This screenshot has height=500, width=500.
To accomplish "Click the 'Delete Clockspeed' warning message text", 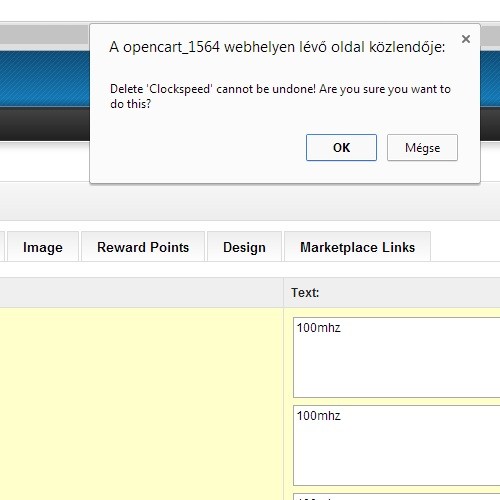I will pos(280,96).
